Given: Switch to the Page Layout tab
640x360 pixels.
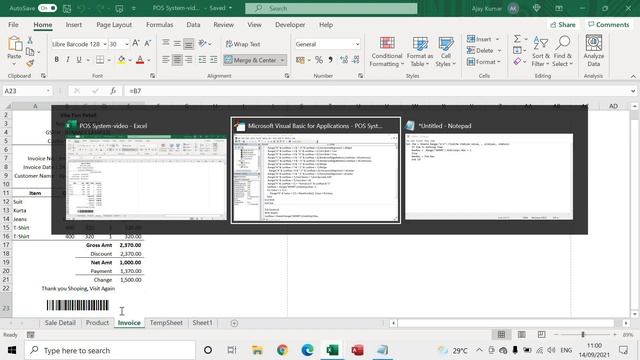Looking at the screenshot, I should 114,24.
